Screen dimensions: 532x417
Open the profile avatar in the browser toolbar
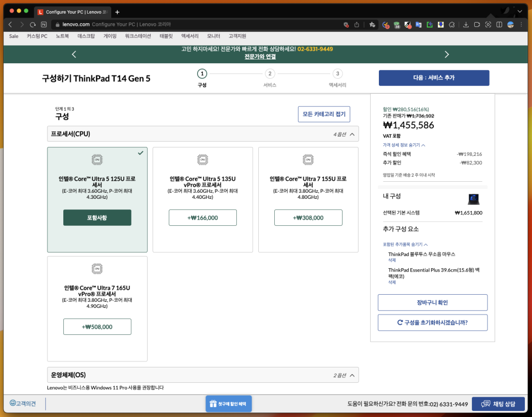point(511,25)
